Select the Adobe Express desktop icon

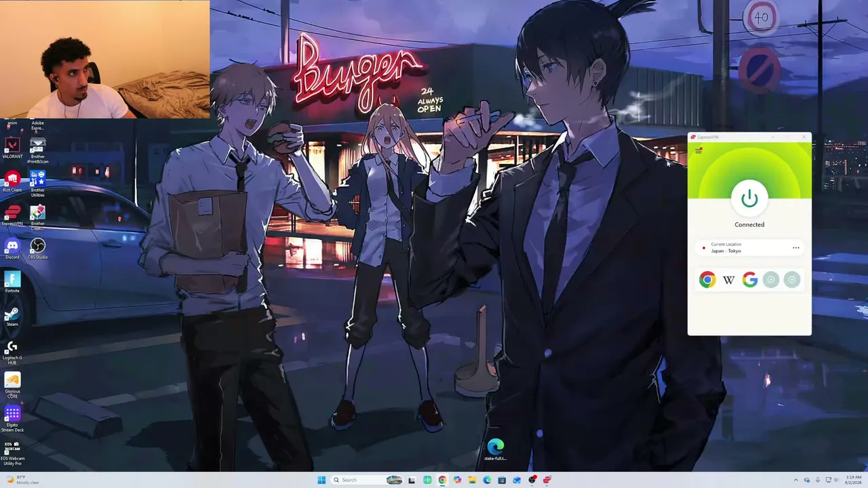(38, 125)
